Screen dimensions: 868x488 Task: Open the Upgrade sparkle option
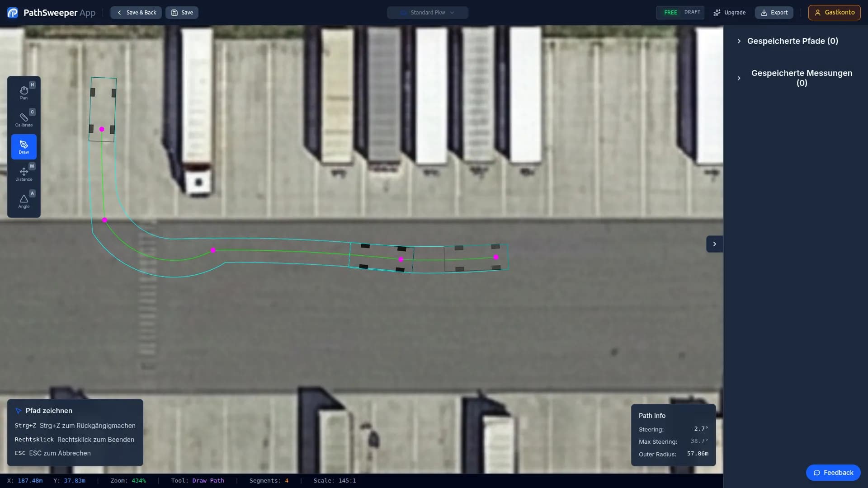click(x=729, y=13)
